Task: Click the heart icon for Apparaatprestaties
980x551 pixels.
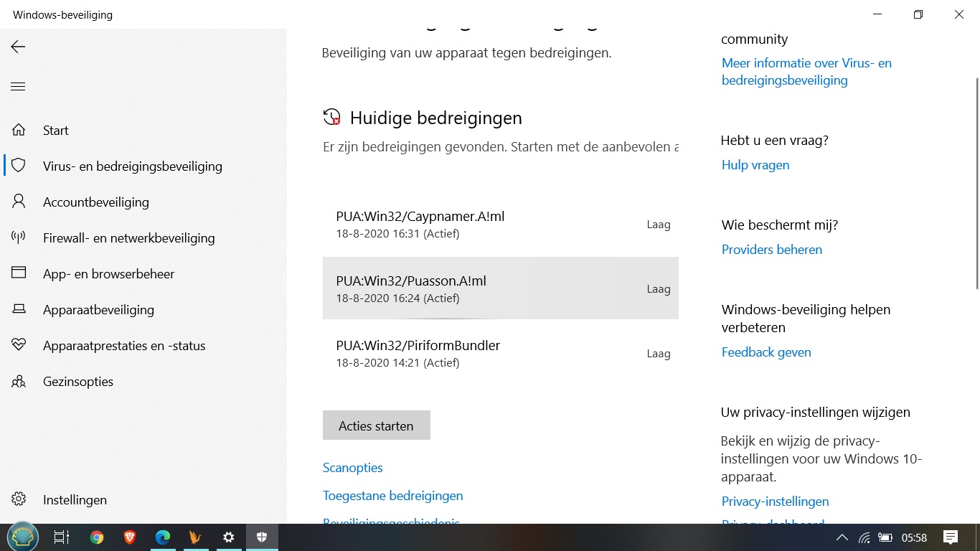Action: point(19,345)
